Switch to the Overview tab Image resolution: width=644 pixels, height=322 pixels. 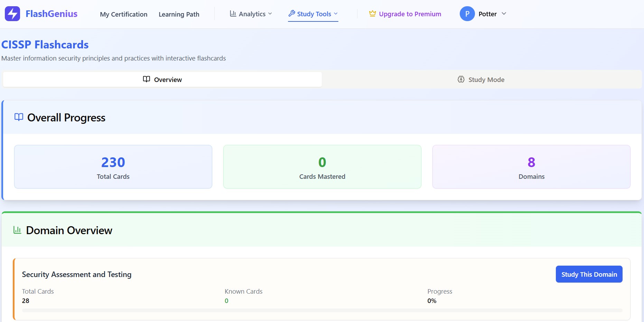162,80
